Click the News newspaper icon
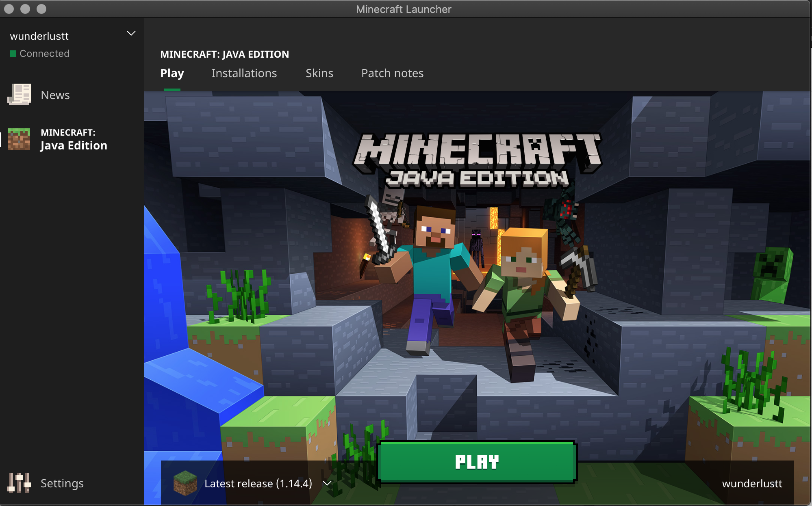Image resolution: width=812 pixels, height=506 pixels. coord(20,95)
